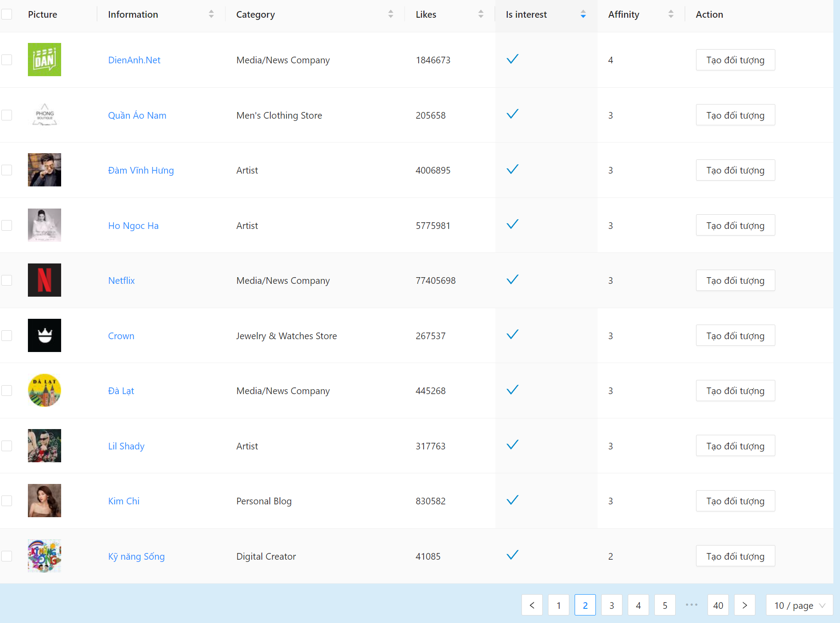Click the interest checkmark for Kỹ năng Sống
The image size is (840, 623).
point(513,555)
